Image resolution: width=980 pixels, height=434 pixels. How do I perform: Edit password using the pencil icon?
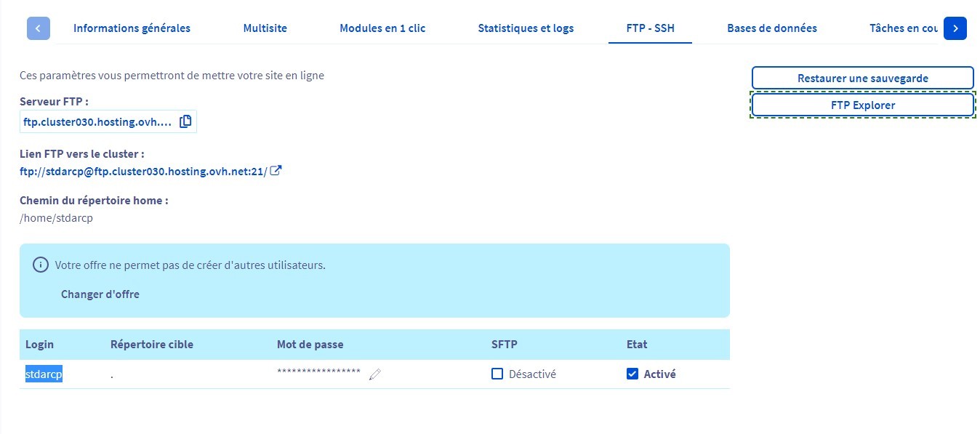(x=375, y=374)
